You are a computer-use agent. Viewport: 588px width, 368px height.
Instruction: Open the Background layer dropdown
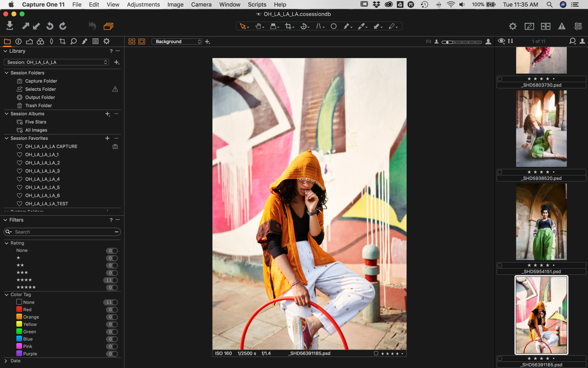point(177,42)
